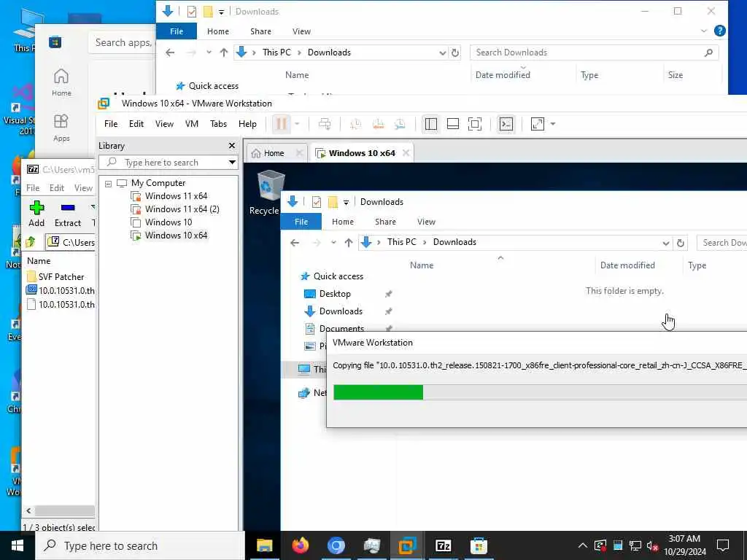
Task: Click Search Downloads field in host explorer
Action: (x=594, y=52)
